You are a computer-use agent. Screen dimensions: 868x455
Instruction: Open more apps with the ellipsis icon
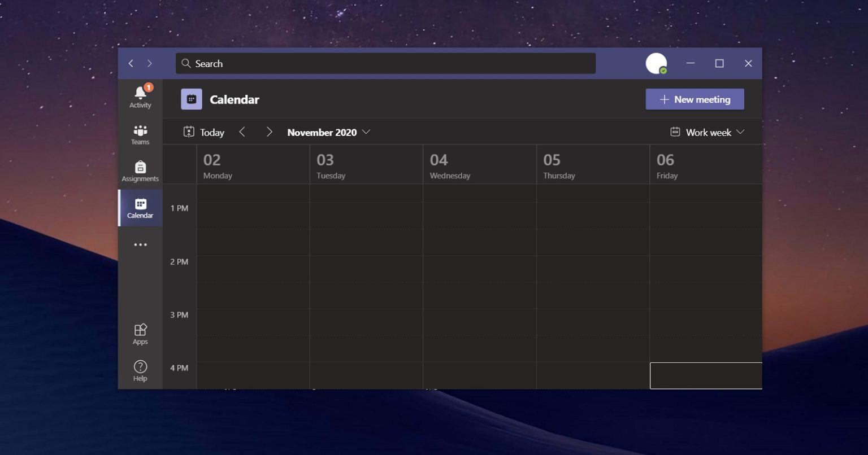140,244
